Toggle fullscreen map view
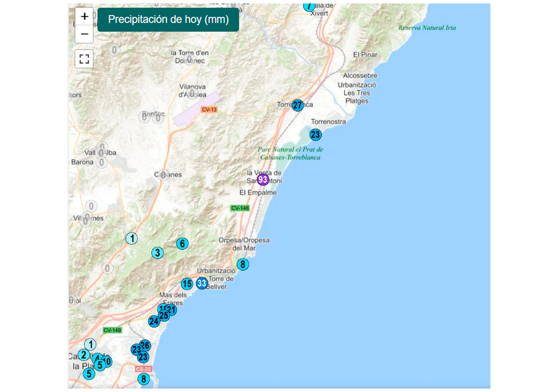 click(x=84, y=59)
